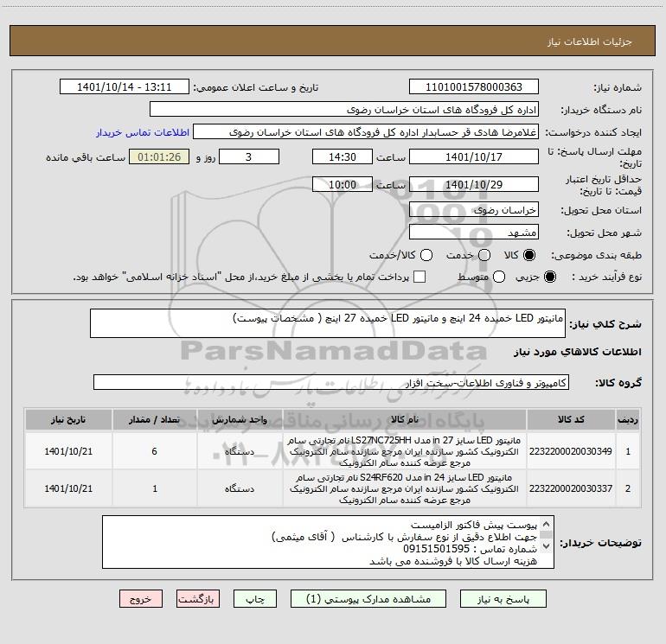Click the deadline time field 14:30
The width and height of the screenshot is (666, 644).
[x=343, y=157]
